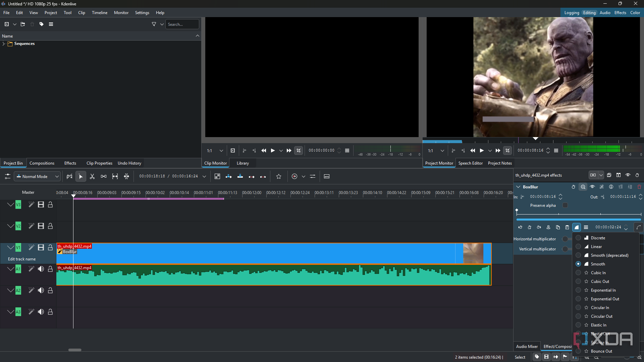Screen dimensions: 644x362
Task: Open the Project menu
Action: pos(51,13)
